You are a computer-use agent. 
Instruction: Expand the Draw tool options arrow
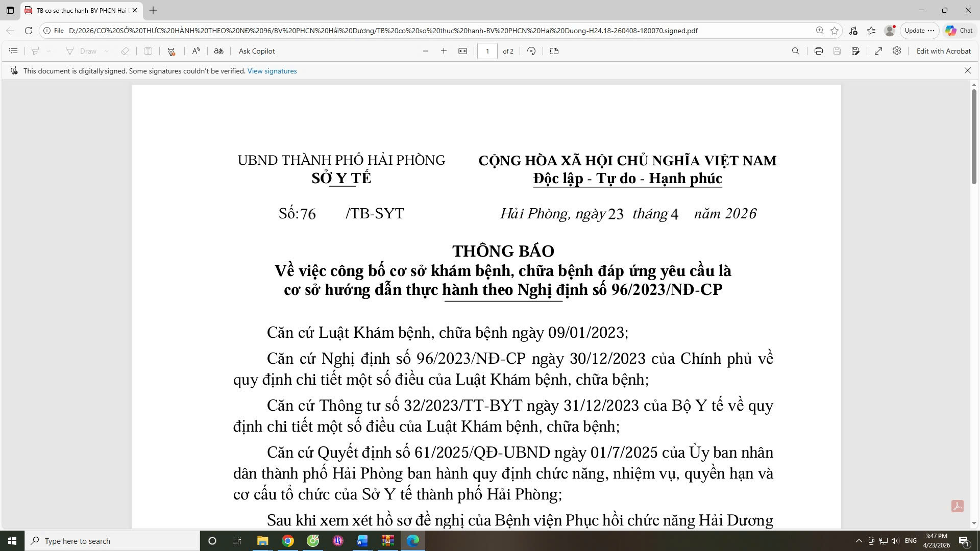coord(106,51)
